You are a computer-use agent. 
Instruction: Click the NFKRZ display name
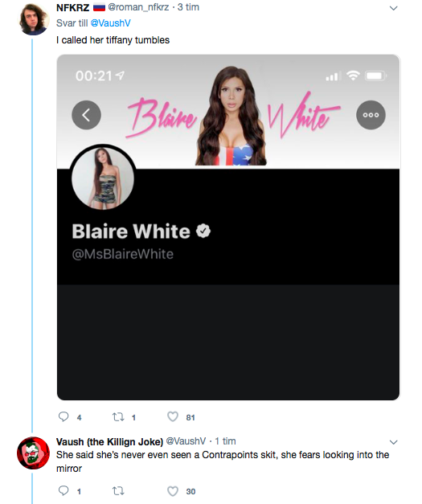coord(72,7)
